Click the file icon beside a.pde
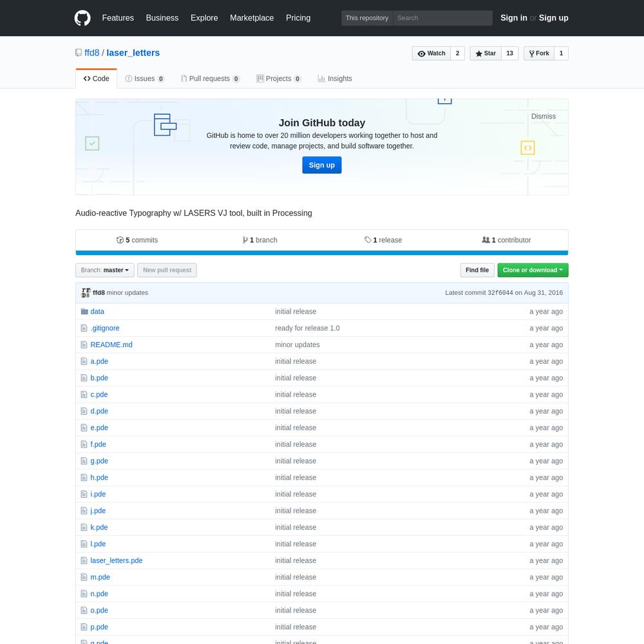Screen dimensions: 644x644 (x=84, y=361)
